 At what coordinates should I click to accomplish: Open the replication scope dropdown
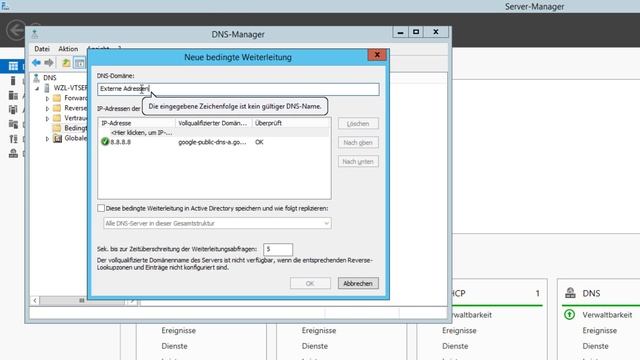coord(217,223)
